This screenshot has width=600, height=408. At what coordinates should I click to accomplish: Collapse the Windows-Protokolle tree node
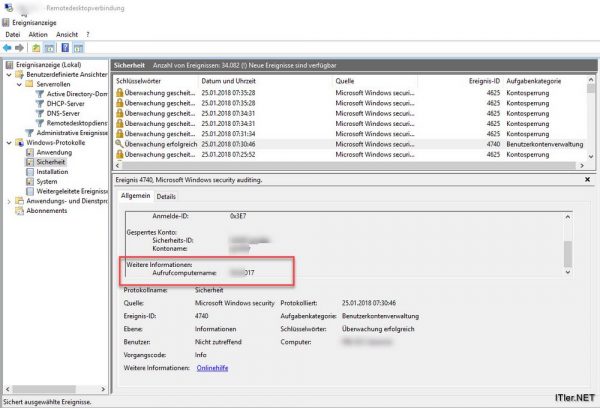click(x=10, y=142)
